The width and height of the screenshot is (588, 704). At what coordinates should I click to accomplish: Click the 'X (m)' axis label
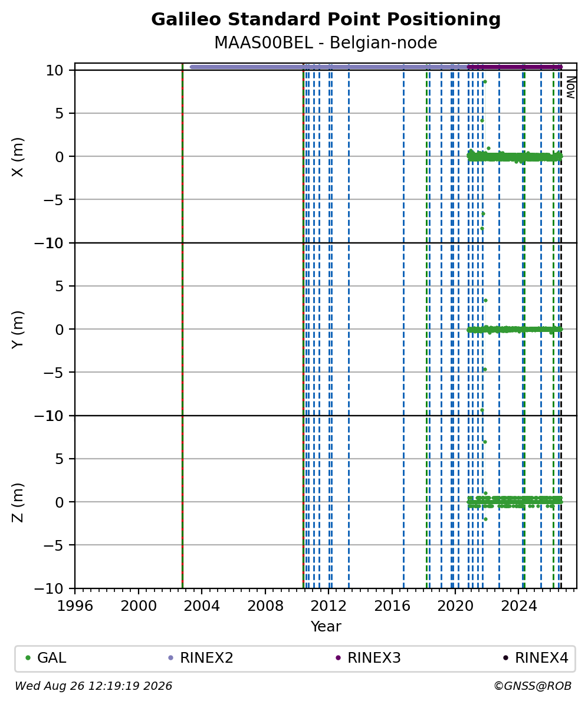click(x=18, y=157)
